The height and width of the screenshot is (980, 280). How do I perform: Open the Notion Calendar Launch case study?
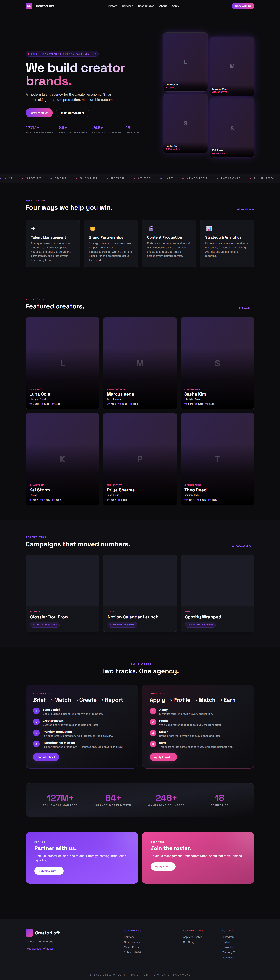[140, 594]
